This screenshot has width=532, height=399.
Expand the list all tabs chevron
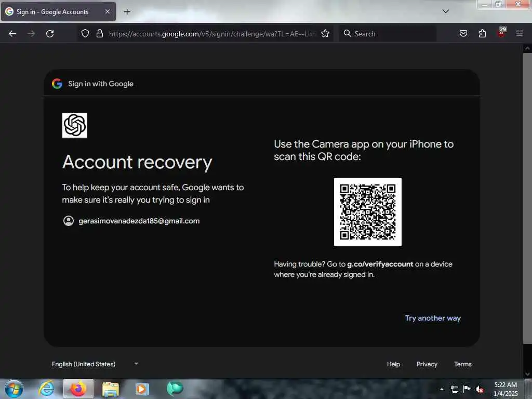coord(445,11)
